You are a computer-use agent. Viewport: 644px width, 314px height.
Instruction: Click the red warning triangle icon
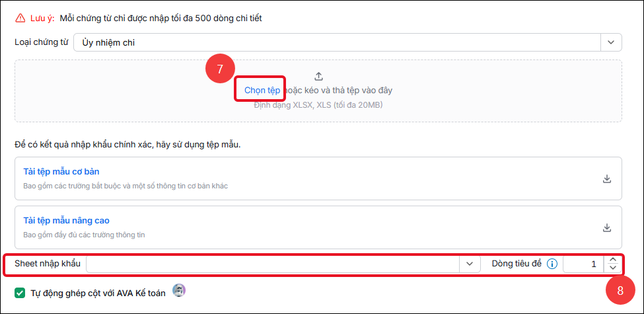tap(20, 18)
